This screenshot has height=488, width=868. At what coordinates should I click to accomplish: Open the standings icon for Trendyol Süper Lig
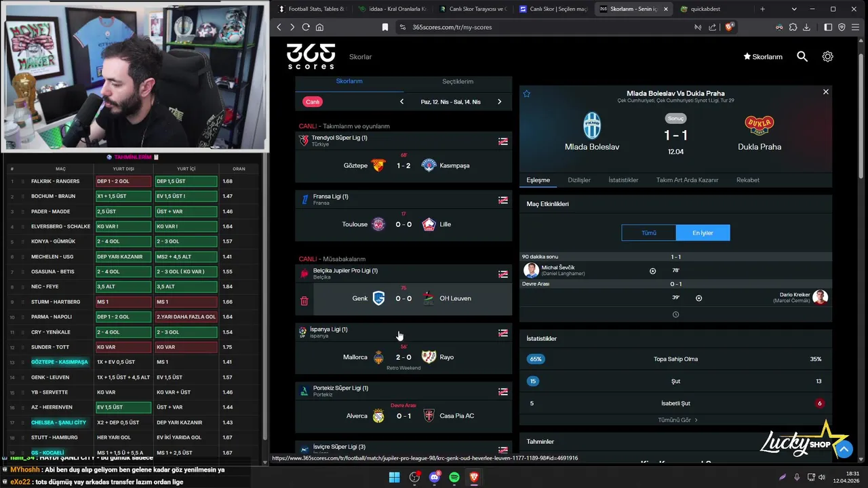click(x=503, y=141)
